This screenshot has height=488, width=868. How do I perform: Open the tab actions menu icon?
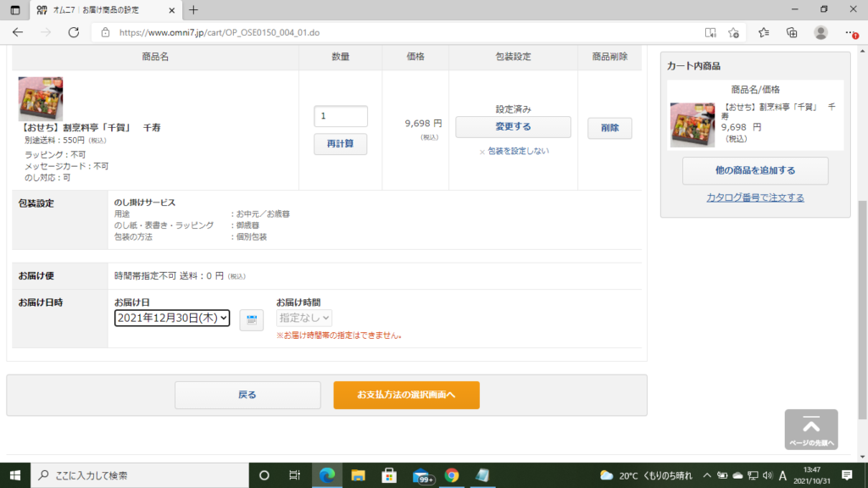tap(15, 10)
